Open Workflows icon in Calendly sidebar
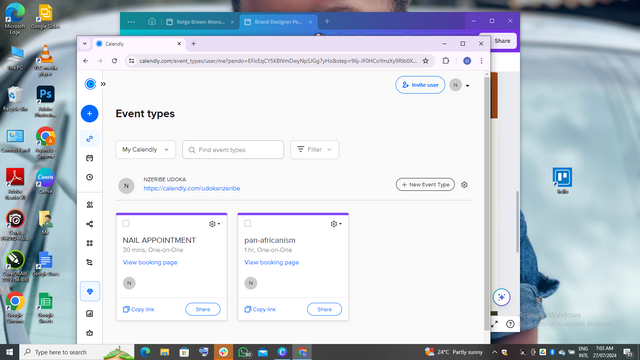The width and height of the screenshot is (640, 360). 90,224
